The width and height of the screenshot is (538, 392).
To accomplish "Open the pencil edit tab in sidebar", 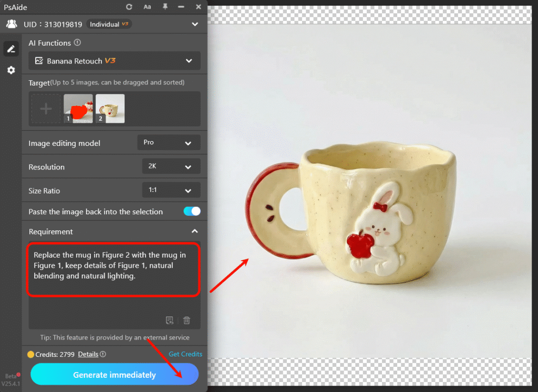I will [11, 49].
